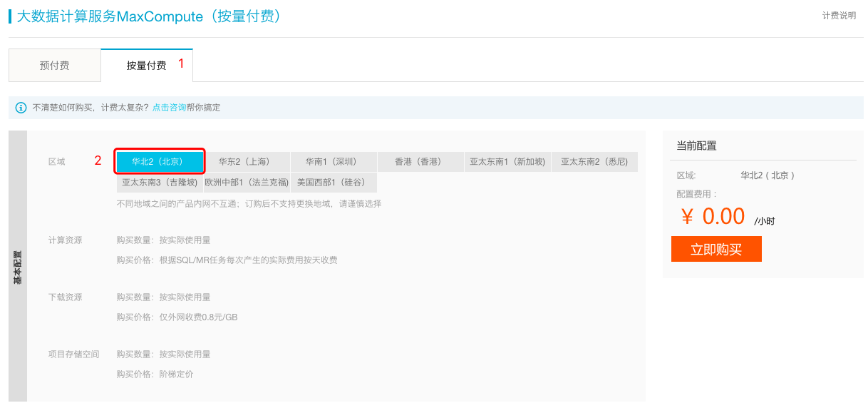868x403 pixels.
Task: Choose region 美国西部1（硅谷）
Action: point(334,183)
